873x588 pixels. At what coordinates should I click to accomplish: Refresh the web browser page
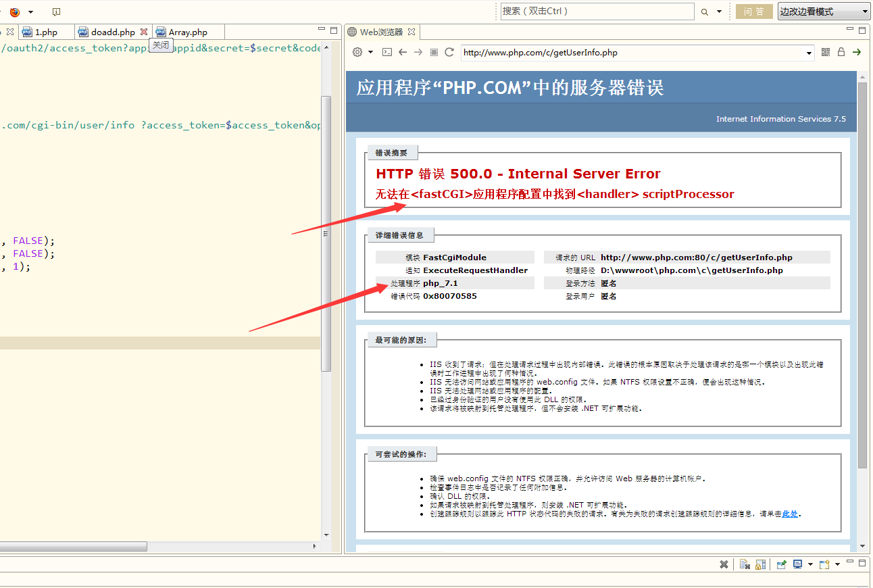[449, 52]
